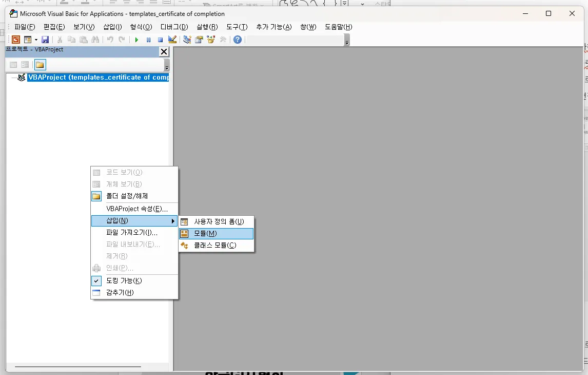Image resolution: width=588 pixels, height=375 pixels.
Task: Click the Toolbox hammer-wrench icon
Action: click(x=223, y=40)
